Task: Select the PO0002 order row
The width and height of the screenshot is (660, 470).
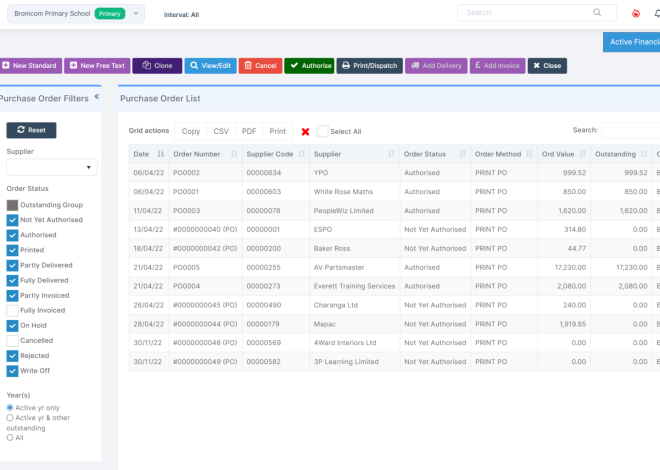Action: pyautogui.click(x=394, y=173)
